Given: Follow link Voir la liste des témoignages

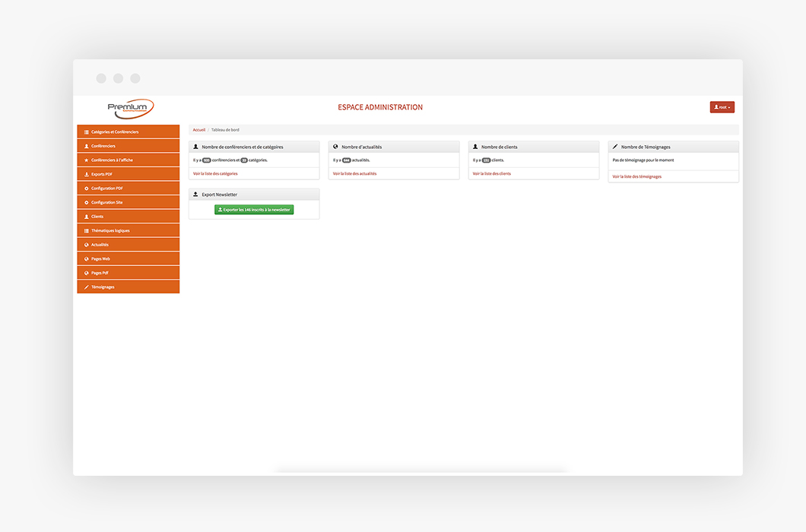Looking at the screenshot, I should point(637,177).
